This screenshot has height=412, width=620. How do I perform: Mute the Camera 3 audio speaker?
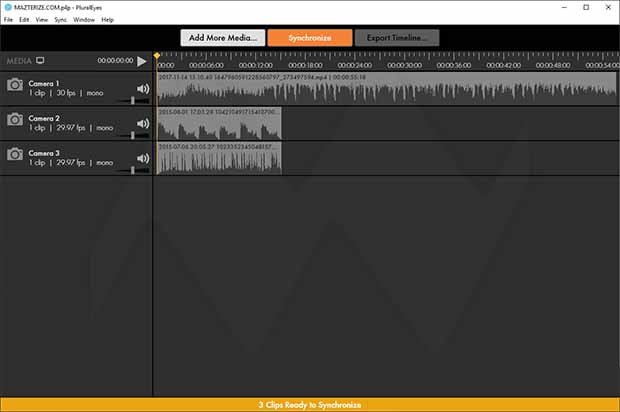click(x=143, y=158)
